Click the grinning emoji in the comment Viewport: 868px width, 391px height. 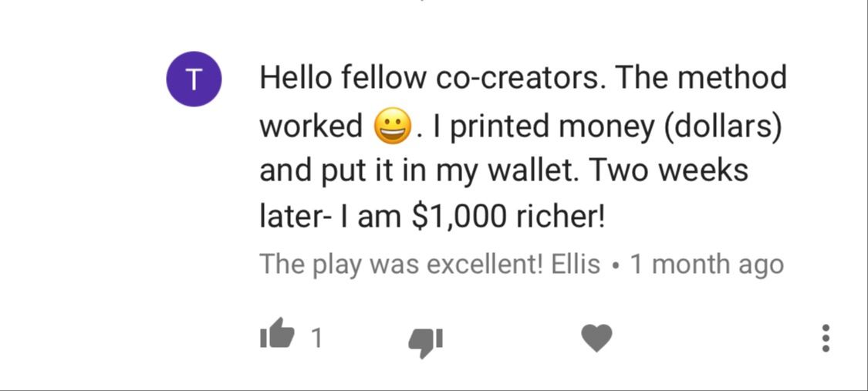(x=393, y=126)
